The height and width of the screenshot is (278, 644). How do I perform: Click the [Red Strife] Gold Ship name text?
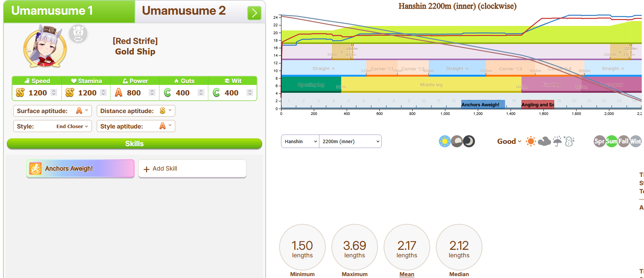(x=135, y=46)
